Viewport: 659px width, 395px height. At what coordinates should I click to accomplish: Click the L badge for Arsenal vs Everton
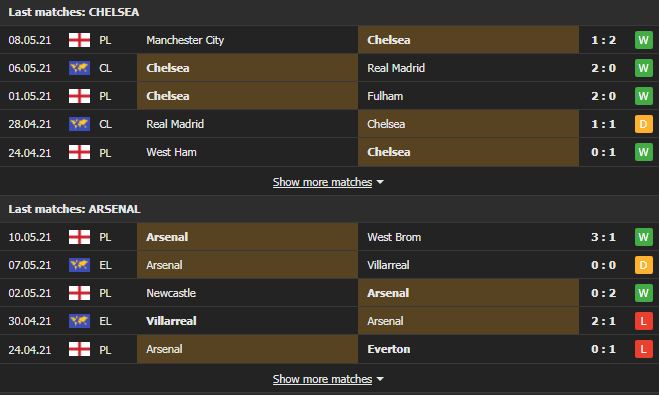643,349
